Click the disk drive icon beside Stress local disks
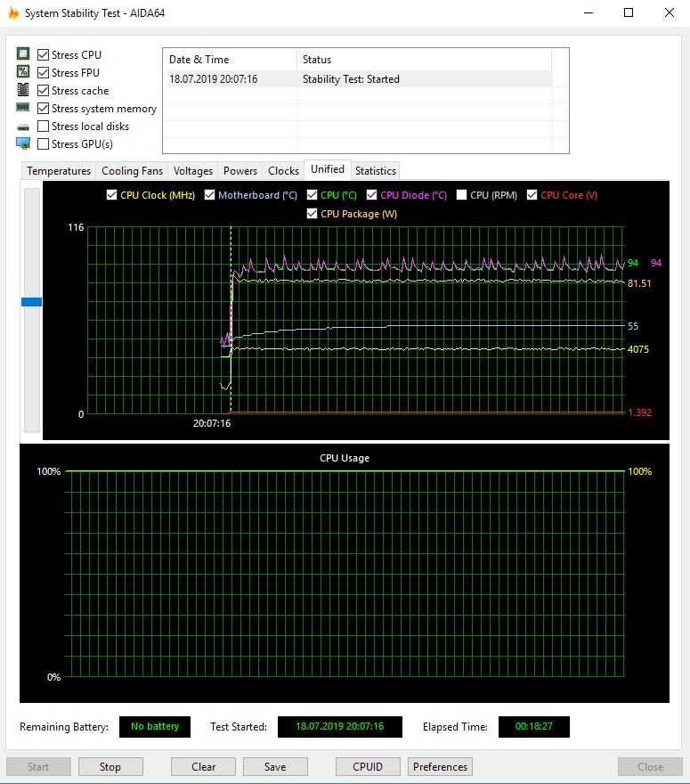Screen dimensions: 690x784 click(23, 127)
